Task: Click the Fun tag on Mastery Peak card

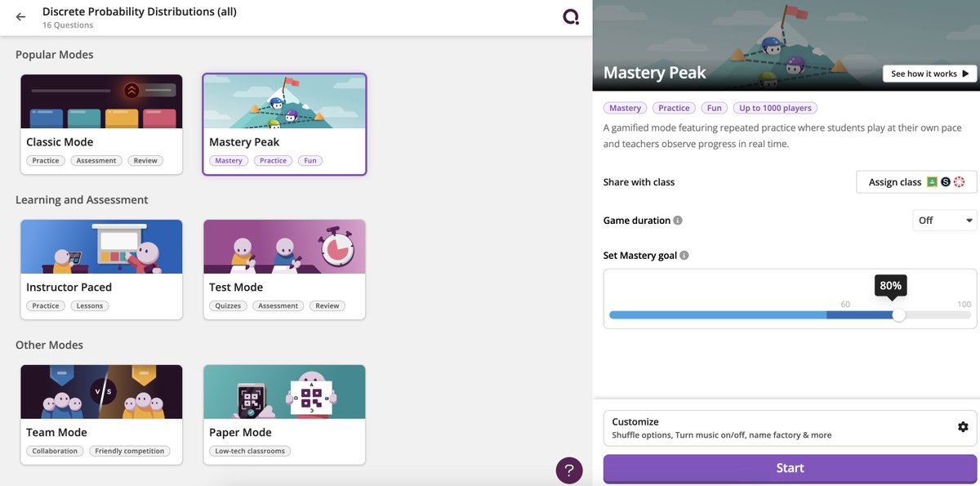Action: pyautogui.click(x=310, y=161)
